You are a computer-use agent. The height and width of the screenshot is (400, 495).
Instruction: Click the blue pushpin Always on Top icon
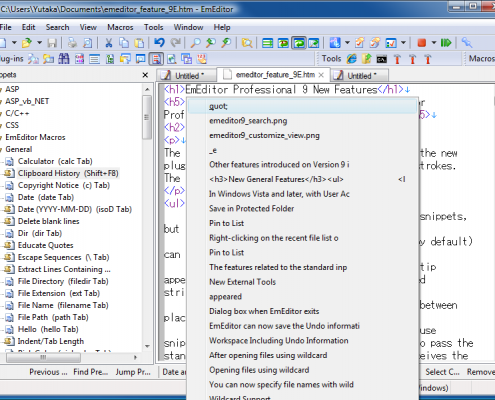(x=467, y=43)
